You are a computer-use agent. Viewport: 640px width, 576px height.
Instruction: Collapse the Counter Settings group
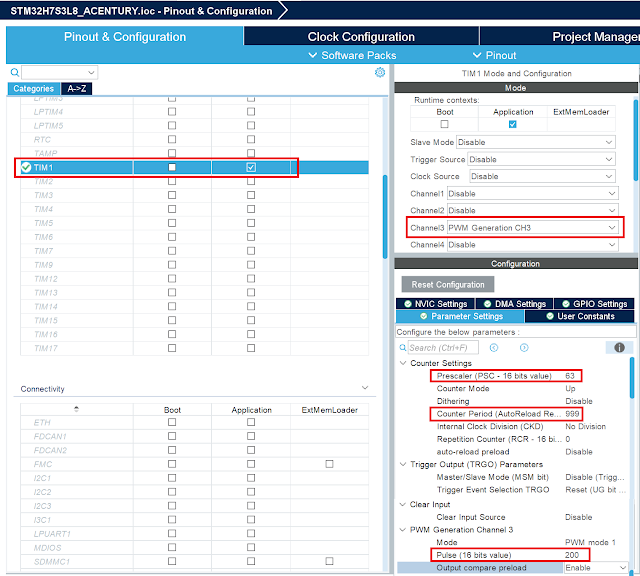403,363
